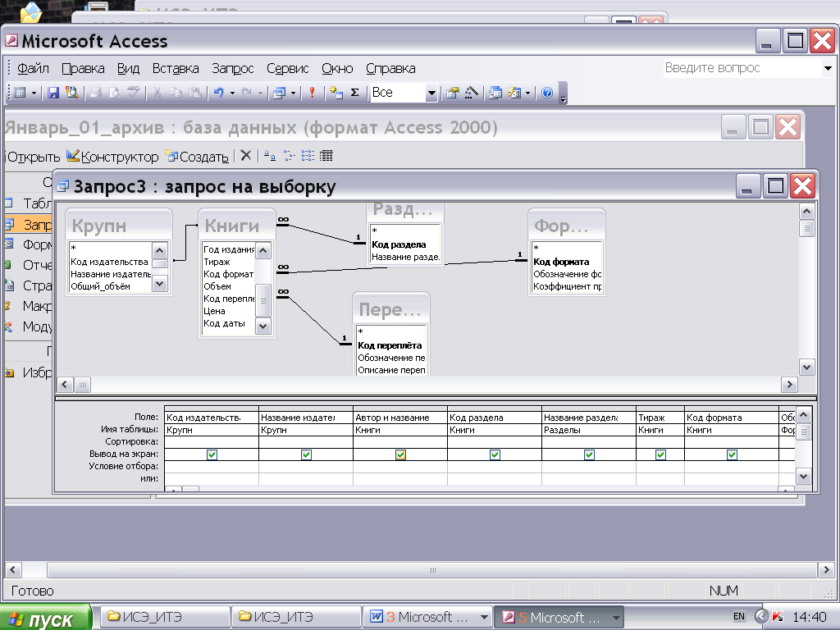Image resolution: width=840 pixels, height=630 pixels.
Task: Open Print Preview from the toolbar
Action: coord(114,93)
